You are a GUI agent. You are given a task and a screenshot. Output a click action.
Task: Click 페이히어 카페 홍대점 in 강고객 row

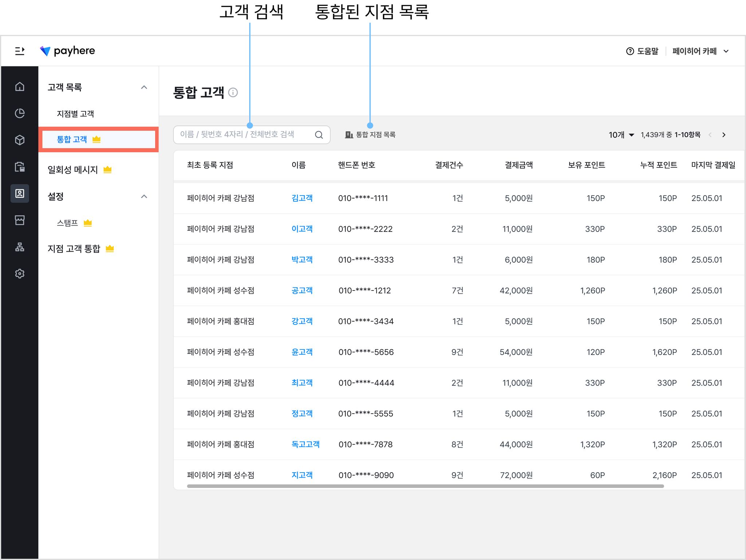(221, 321)
